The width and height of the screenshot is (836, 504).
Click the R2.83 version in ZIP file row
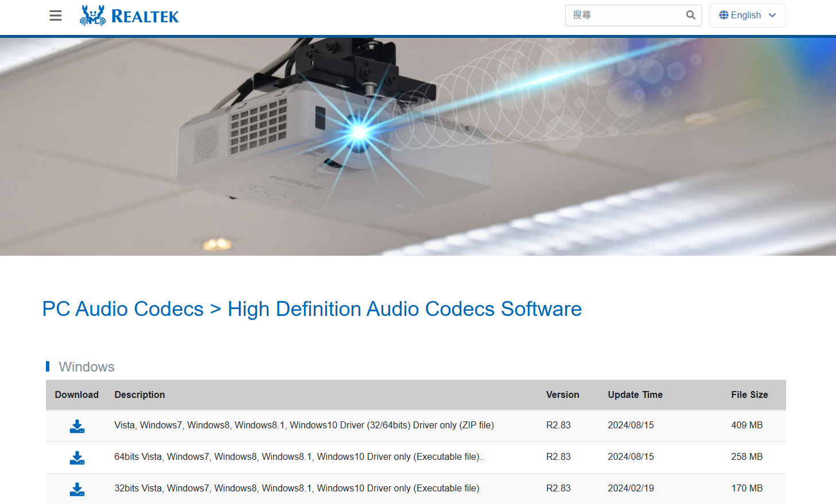(x=558, y=425)
